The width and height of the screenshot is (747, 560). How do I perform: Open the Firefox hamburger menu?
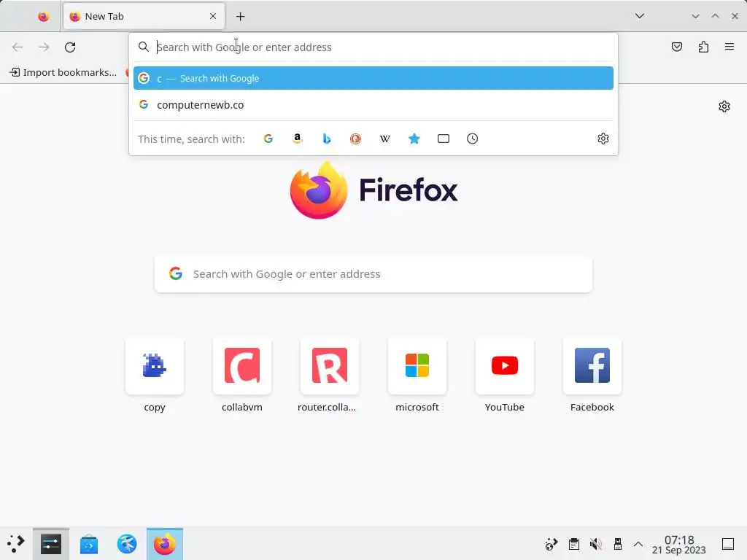[729, 47]
